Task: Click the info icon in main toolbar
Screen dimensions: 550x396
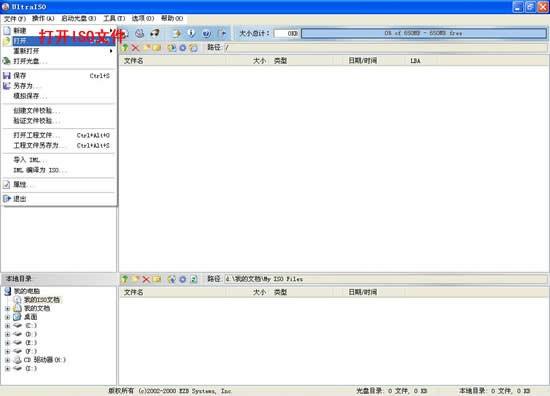Action: 192,33
